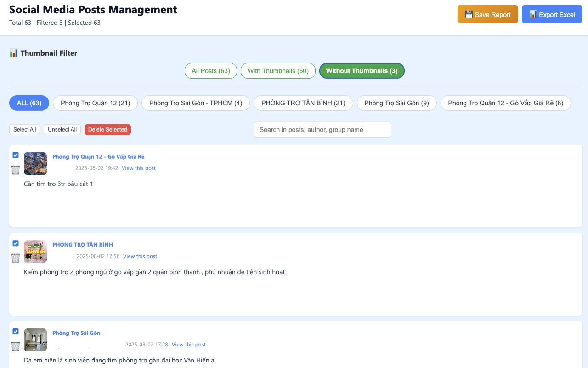Click the PHÒNG TRỌ TÂN BÌNH group avatar

click(x=35, y=252)
